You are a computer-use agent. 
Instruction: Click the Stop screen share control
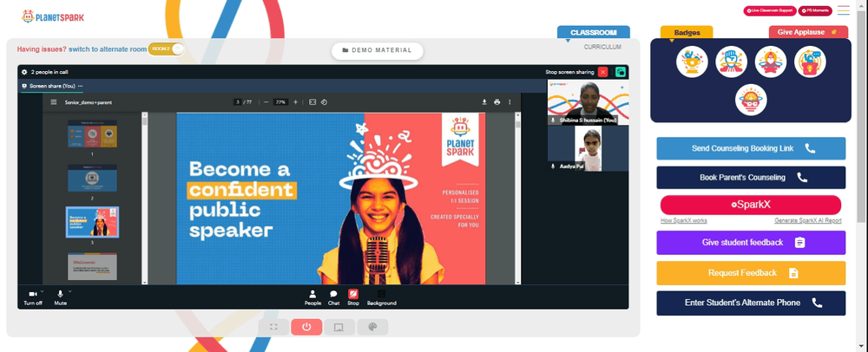[x=353, y=298]
